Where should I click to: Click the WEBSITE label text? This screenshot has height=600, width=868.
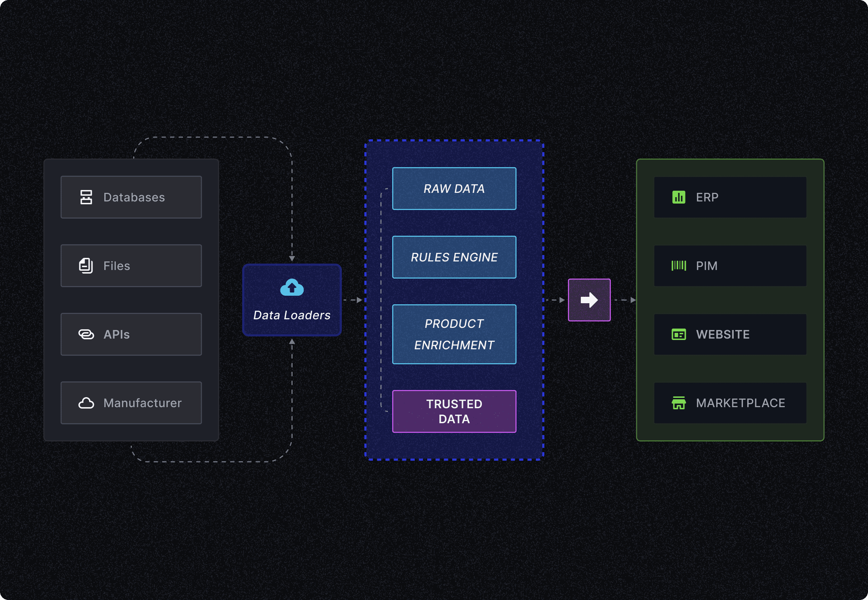[723, 334]
